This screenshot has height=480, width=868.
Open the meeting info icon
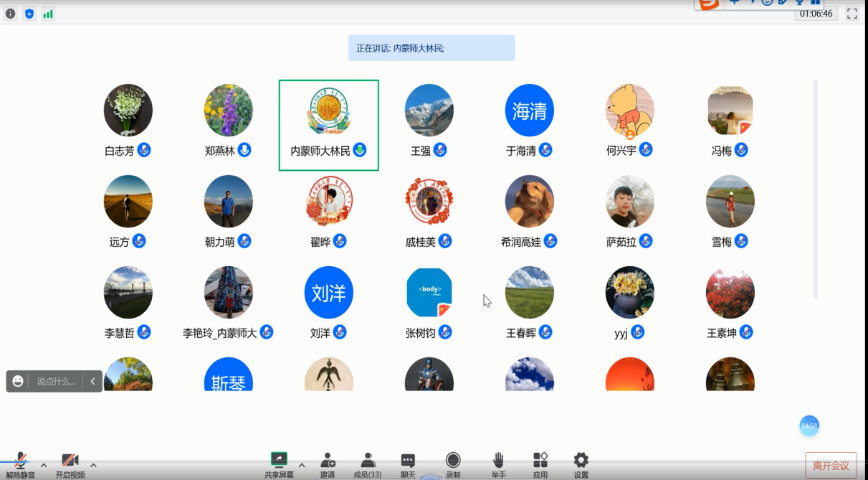11,14
